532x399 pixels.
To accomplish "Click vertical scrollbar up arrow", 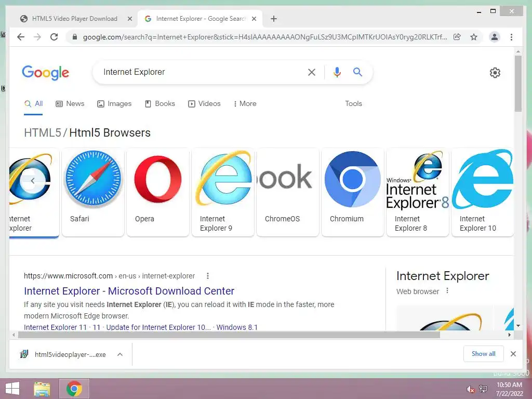I will 518,52.
